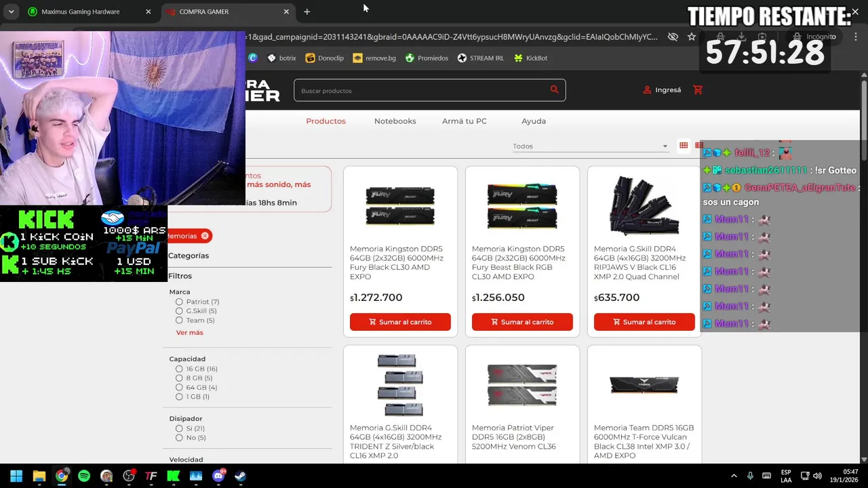Open the Promiedos bookmark

coord(427,58)
